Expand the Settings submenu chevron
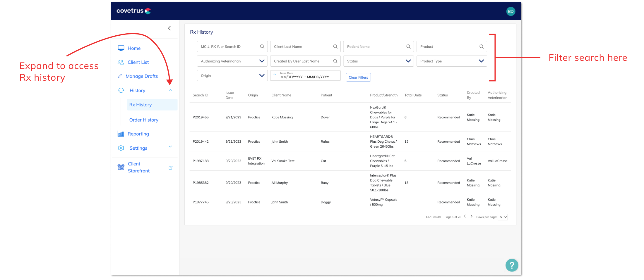 tap(170, 147)
